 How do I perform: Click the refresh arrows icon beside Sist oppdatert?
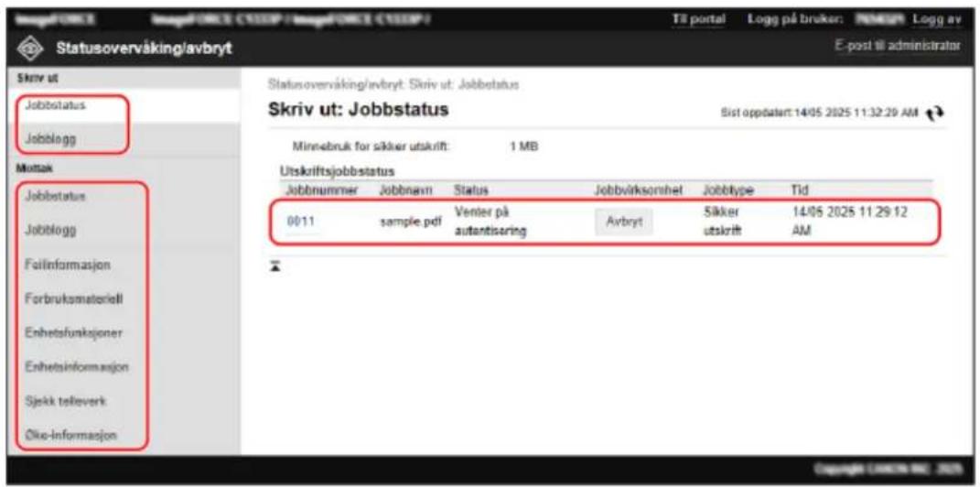937,114
